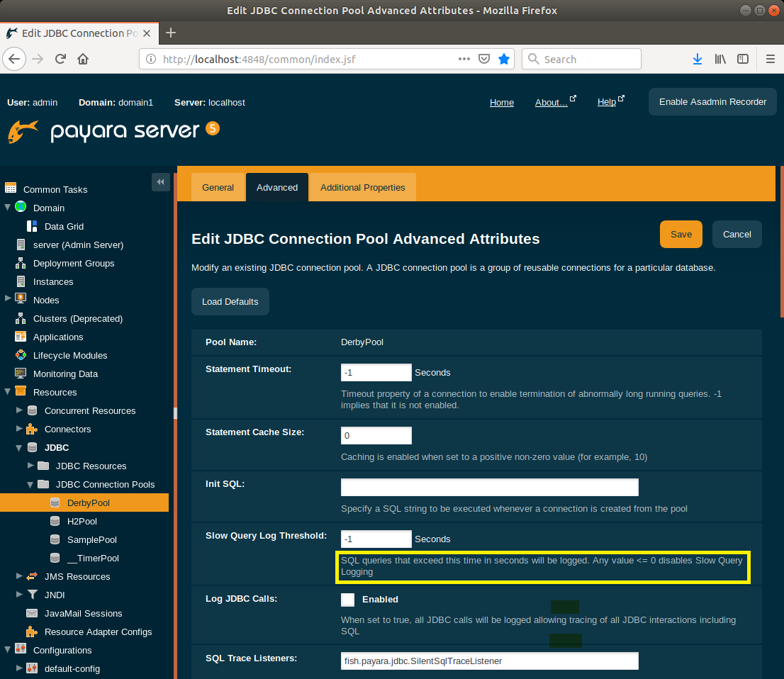Expand the Concurrent Resources node
This screenshot has width=784, height=679.
(19, 410)
